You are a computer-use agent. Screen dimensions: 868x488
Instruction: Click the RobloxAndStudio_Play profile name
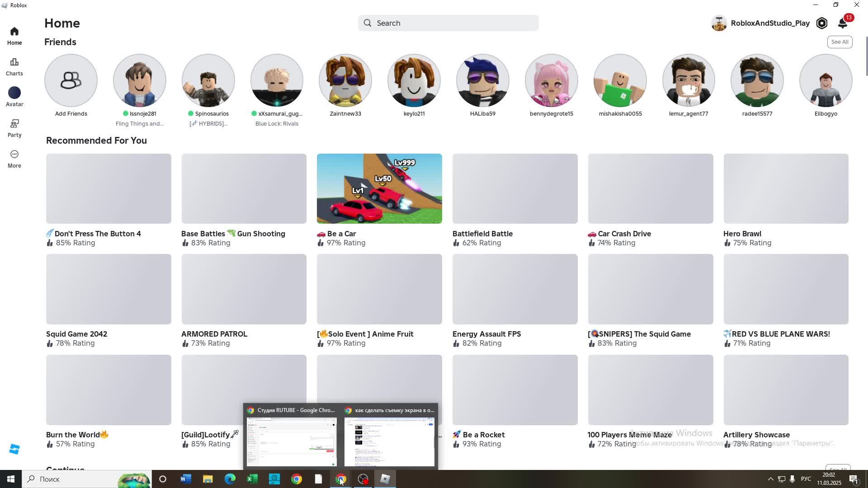(769, 23)
